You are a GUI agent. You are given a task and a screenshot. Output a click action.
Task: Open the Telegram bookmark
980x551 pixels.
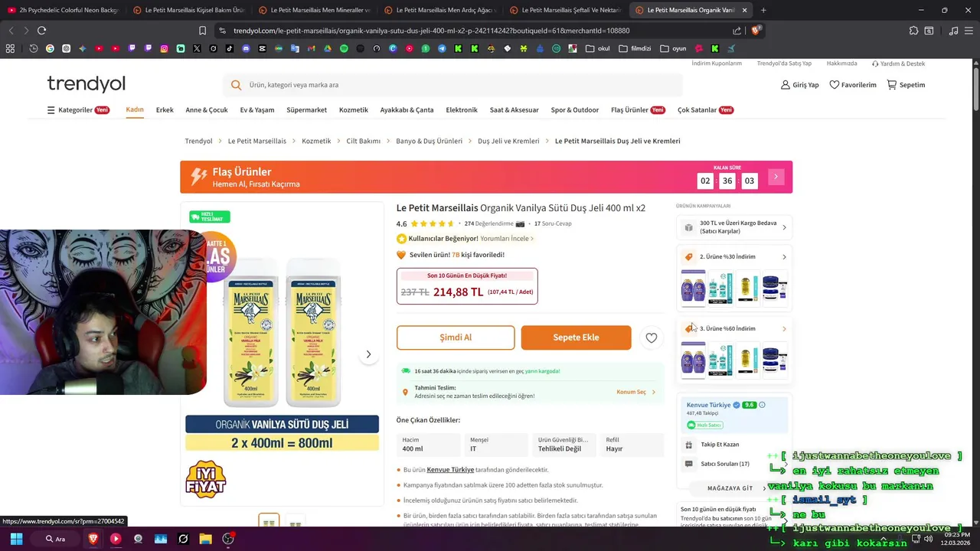tap(442, 48)
